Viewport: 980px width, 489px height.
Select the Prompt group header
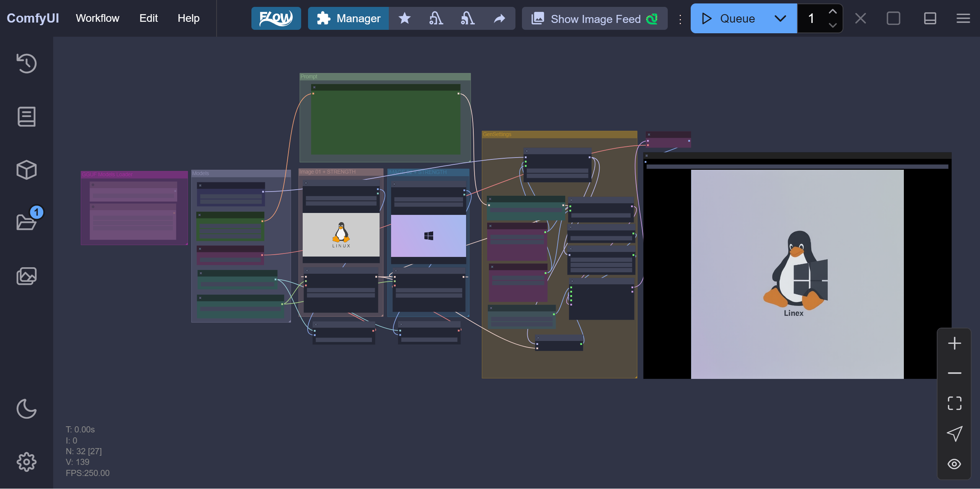point(385,76)
